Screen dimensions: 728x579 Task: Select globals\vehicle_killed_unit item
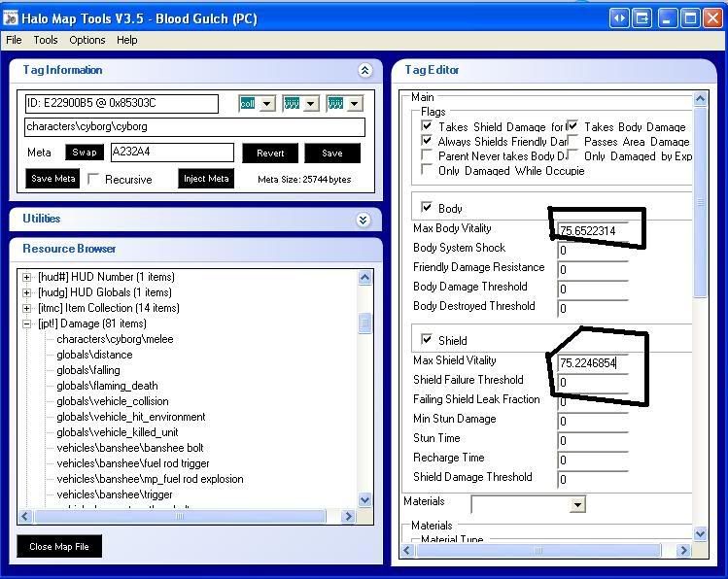[x=118, y=432]
